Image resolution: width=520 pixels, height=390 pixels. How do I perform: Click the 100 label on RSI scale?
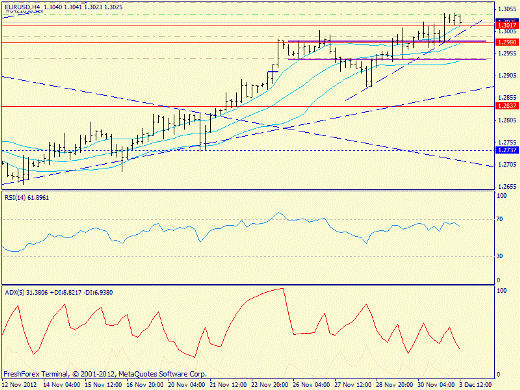tap(502, 196)
